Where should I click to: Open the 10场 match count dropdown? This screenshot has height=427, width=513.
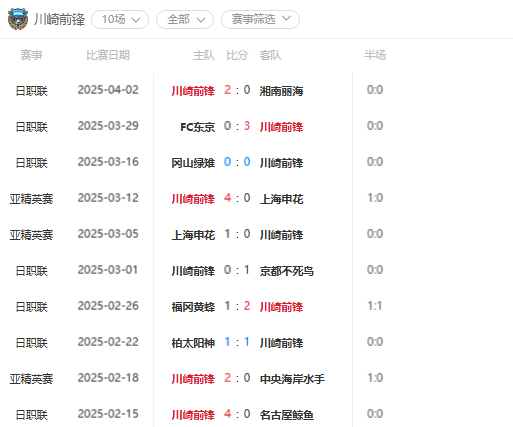120,19
